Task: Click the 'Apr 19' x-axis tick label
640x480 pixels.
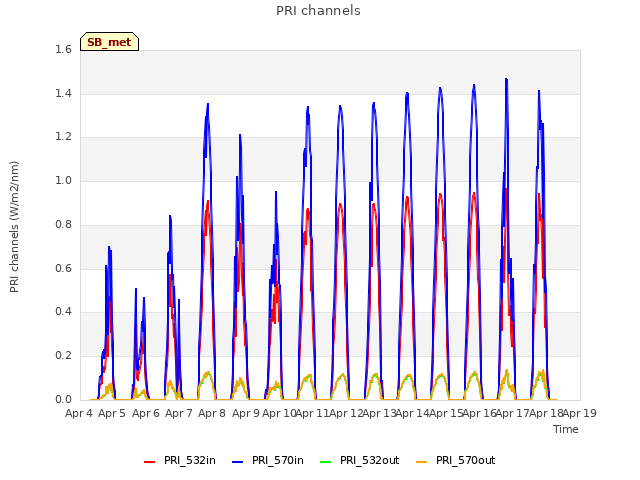Action: click(x=580, y=413)
